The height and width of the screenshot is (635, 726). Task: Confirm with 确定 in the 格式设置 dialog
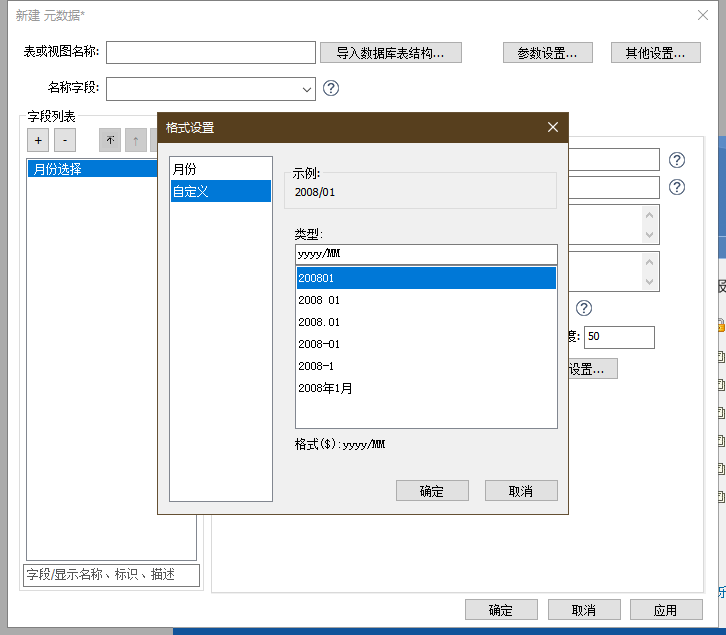click(432, 491)
